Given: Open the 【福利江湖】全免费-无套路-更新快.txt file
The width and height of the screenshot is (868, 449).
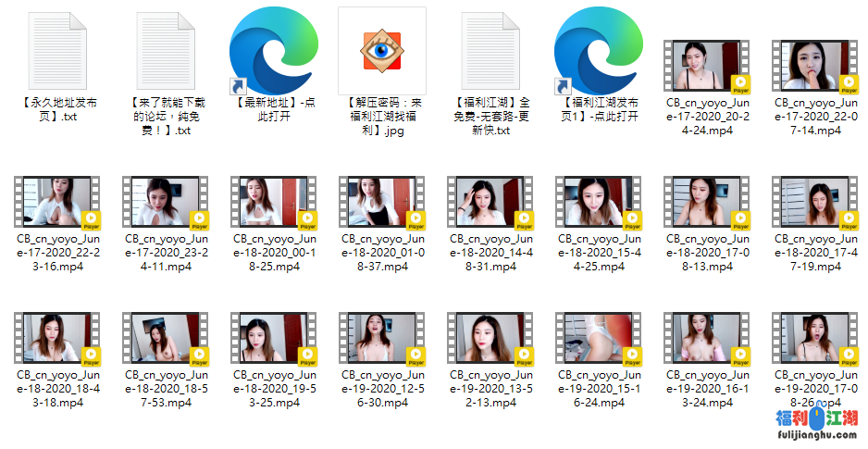Looking at the screenshot, I should [490, 50].
